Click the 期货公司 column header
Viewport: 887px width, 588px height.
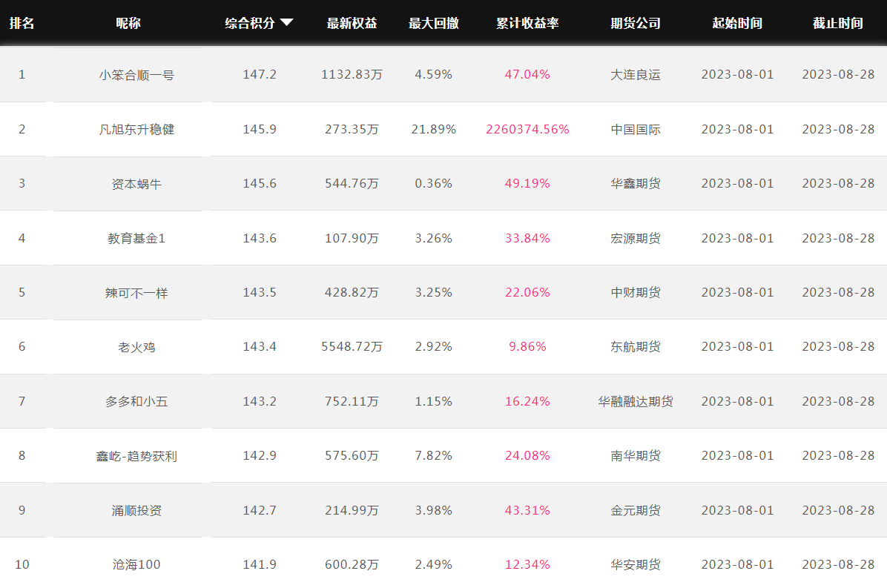pos(636,23)
